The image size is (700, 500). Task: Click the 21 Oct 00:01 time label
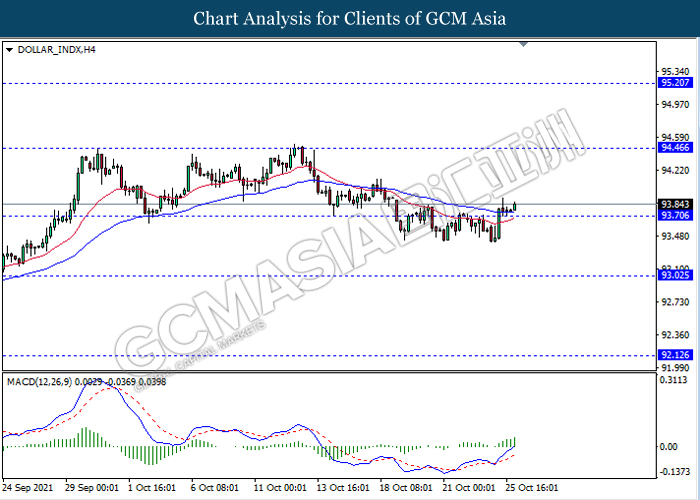pos(469,488)
